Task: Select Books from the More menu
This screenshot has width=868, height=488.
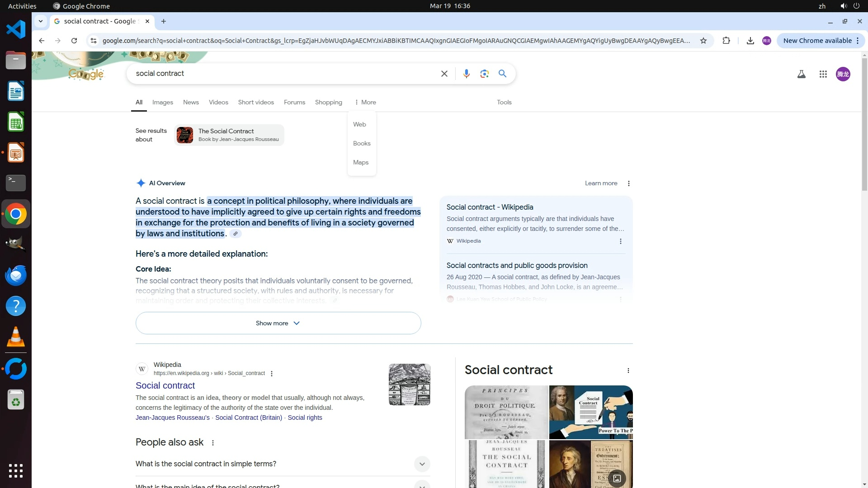Action: tap(362, 143)
